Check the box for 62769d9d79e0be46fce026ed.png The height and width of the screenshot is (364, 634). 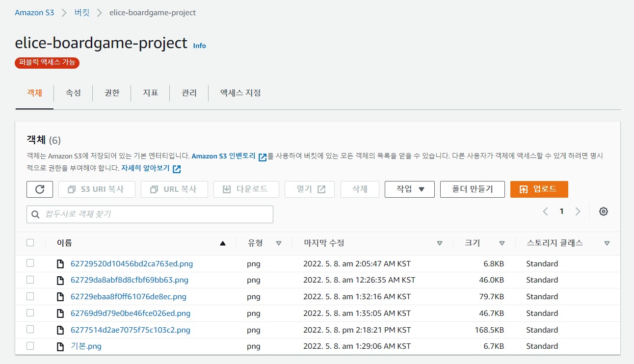point(30,313)
